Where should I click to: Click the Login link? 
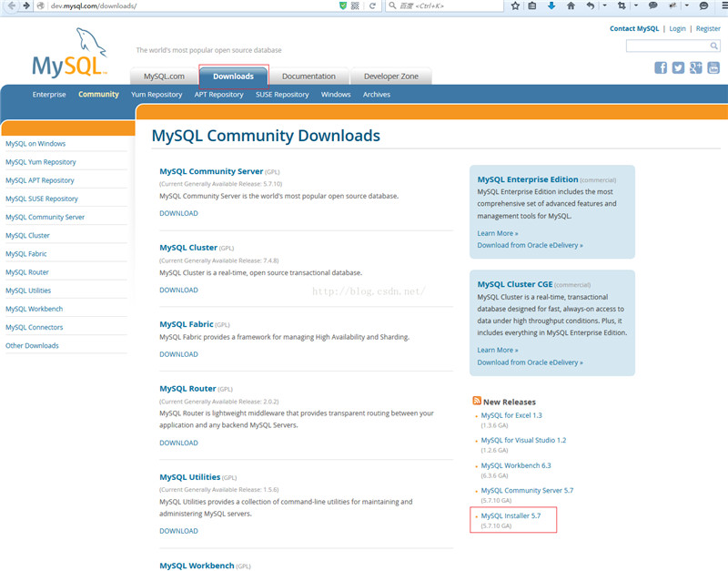[x=677, y=28]
